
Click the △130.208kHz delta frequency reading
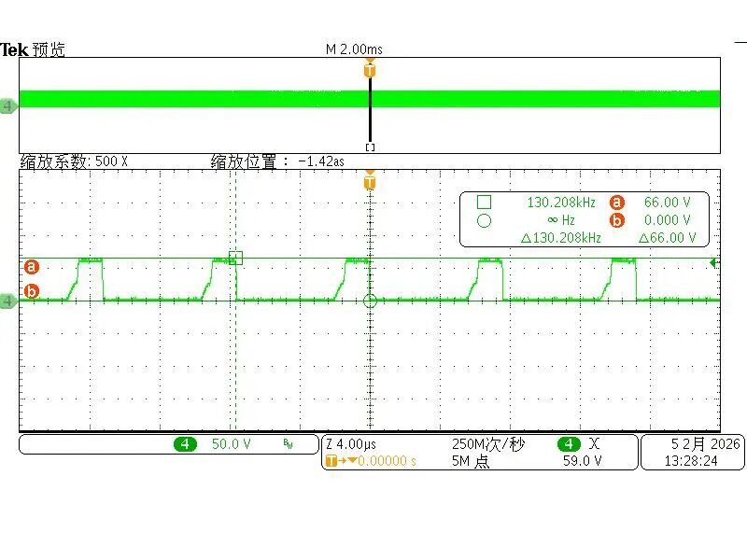[561, 238]
